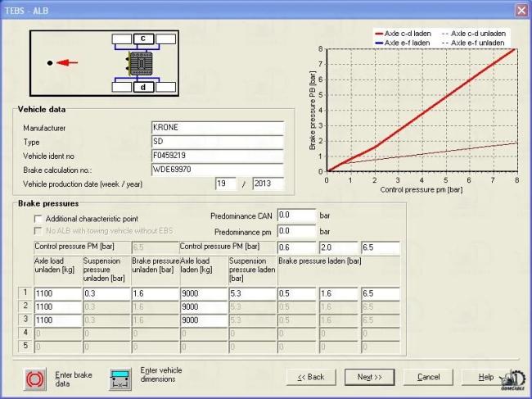Enable Additional characteristic point checkbox

pos(38,219)
